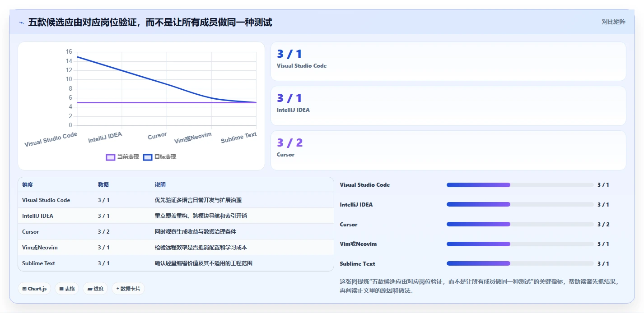Click 同时观察生成收益与数据治理条件 description cell
644x313 pixels.
[x=196, y=232]
